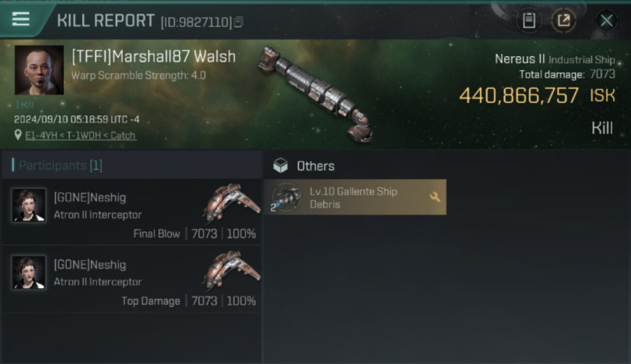View Marshall87 Walsh's portrait
The width and height of the screenshot is (631, 364).
39,70
